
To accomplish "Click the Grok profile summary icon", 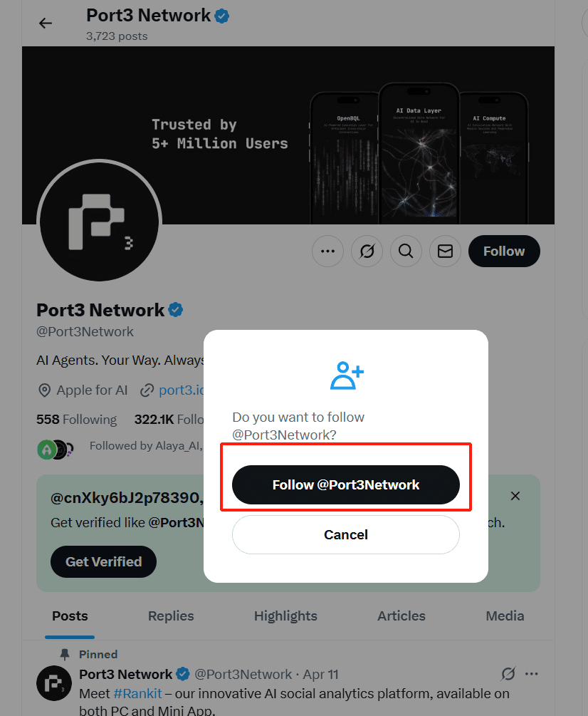I will click(367, 251).
